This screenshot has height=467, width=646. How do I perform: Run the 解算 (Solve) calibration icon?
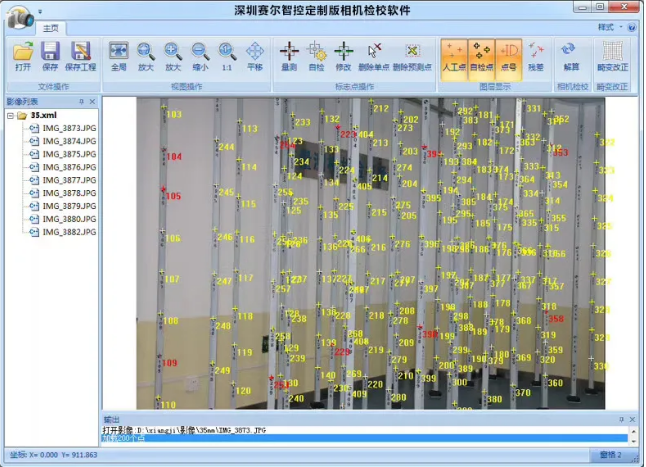point(571,56)
